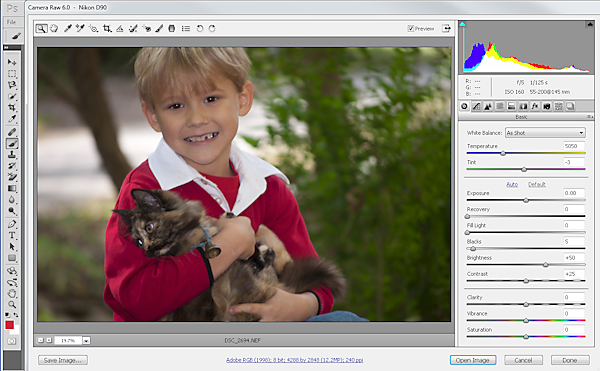
Task: Select Photoshop Rectangular Marquee tool
Action: coord(12,73)
